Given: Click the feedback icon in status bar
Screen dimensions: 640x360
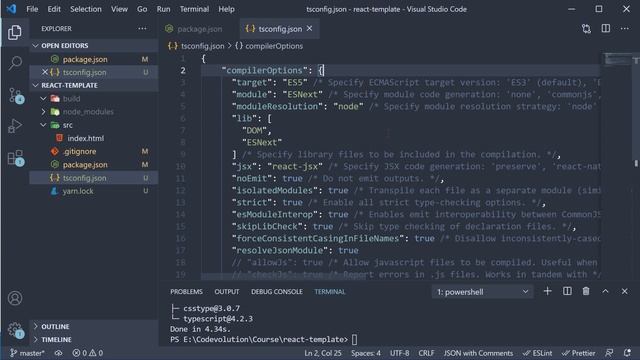Looking at the screenshot, I should point(609,353).
